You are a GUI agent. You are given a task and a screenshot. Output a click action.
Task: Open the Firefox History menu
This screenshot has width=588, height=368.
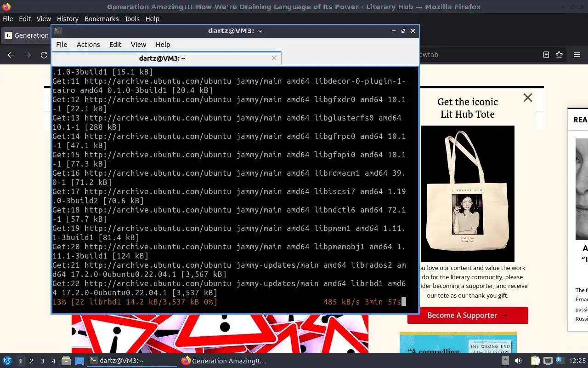68,19
